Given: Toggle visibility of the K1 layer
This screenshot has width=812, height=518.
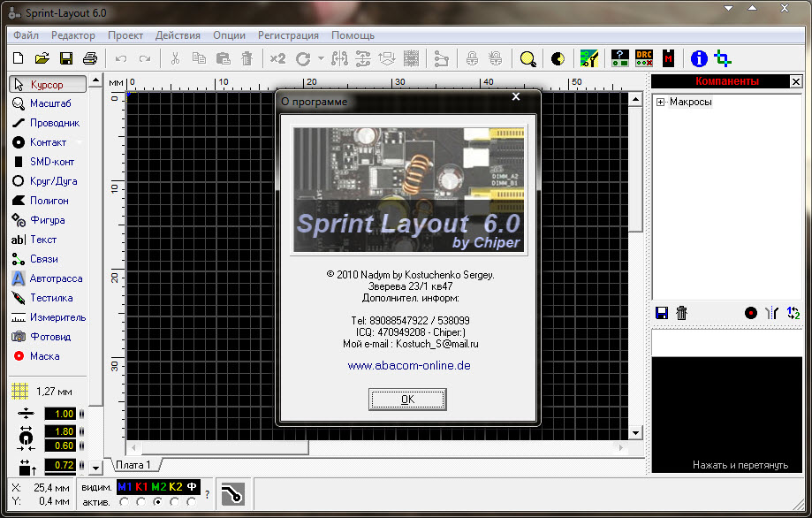Looking at the screenshot, I should (x=141, y=487).
